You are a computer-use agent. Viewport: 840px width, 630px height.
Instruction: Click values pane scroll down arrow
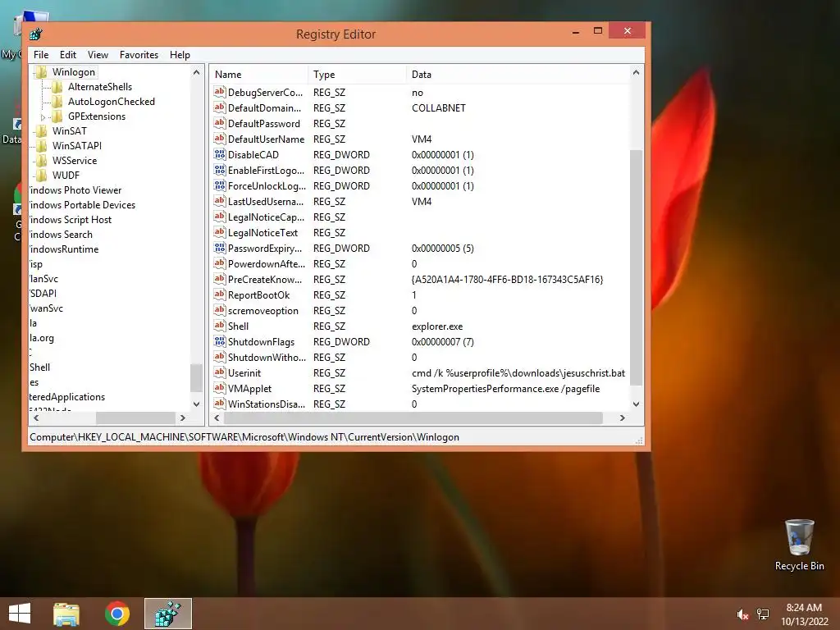(x=636, y=404)
